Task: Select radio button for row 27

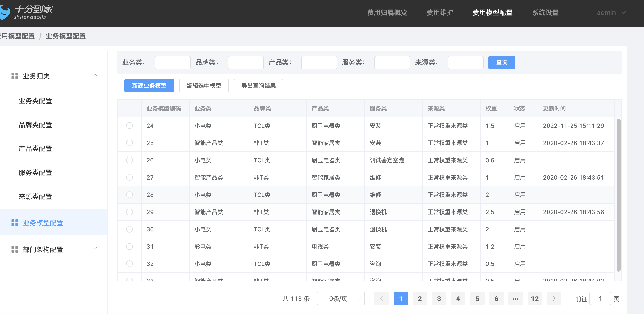Action: coord(130,177)
